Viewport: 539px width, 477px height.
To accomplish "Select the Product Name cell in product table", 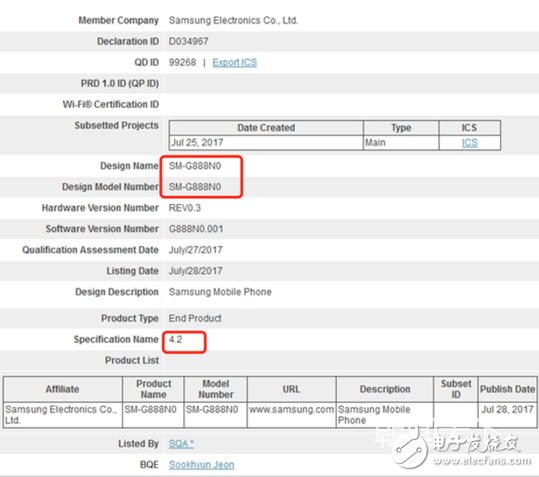I will point(153,415).
